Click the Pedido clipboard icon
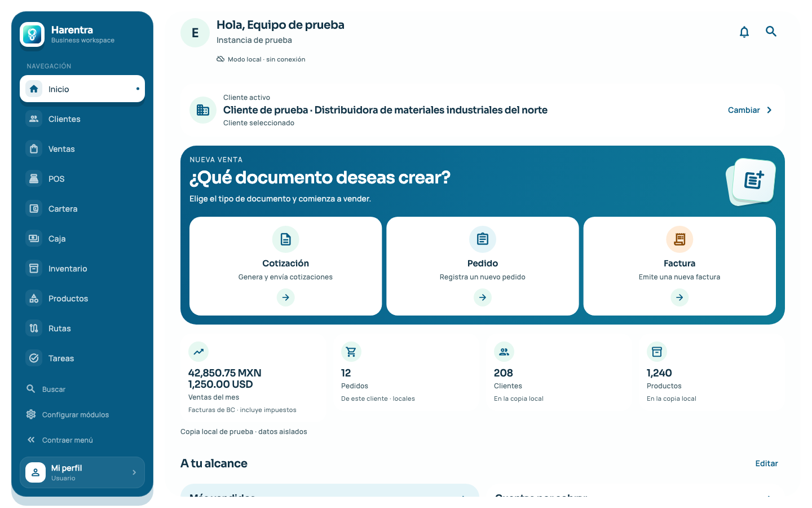This screenshot has height=508, width=812. 483,239
